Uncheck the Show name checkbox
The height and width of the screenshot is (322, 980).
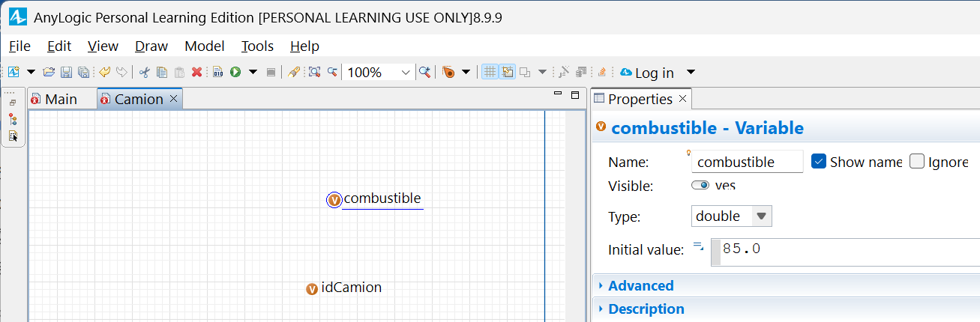click(819, 162)
